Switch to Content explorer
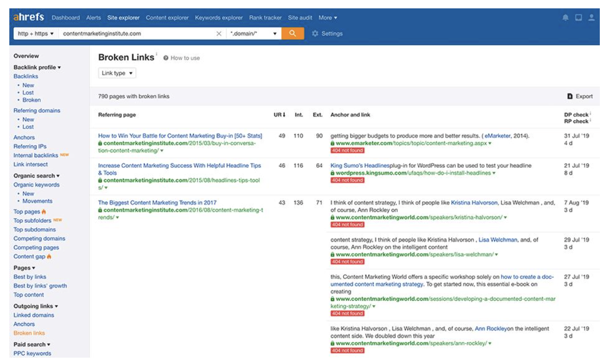Screen dimensions: 616x364 pos(167,18)
